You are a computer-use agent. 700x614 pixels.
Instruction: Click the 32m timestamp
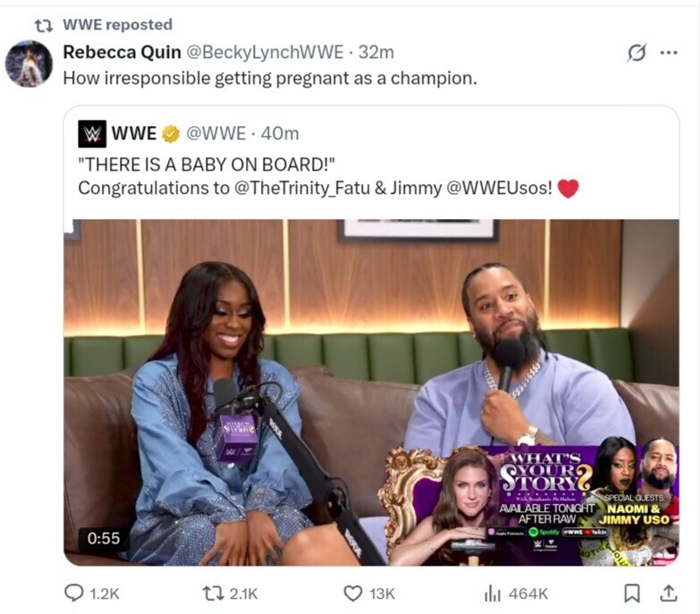tap(376, 52)
